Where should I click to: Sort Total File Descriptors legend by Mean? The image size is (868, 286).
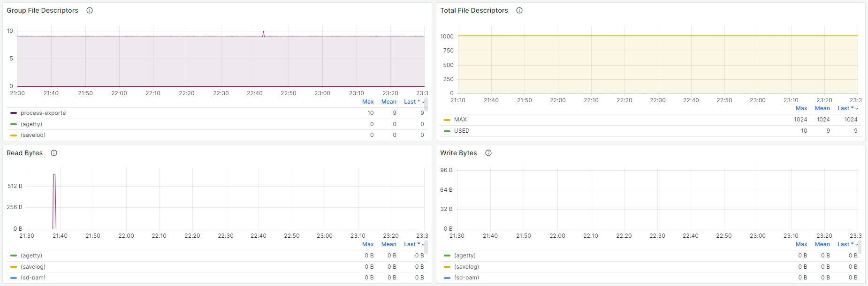pos(822,108)
